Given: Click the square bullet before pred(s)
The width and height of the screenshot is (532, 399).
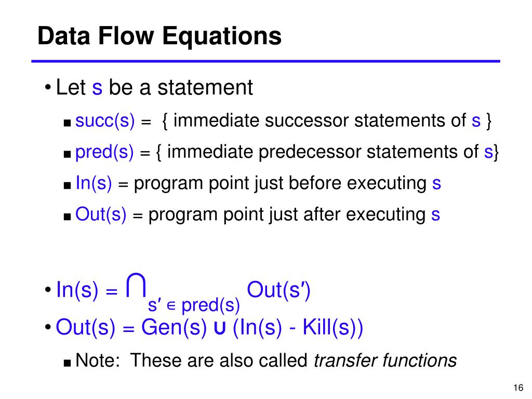Looking at the screenshot, I should (67, 154).
